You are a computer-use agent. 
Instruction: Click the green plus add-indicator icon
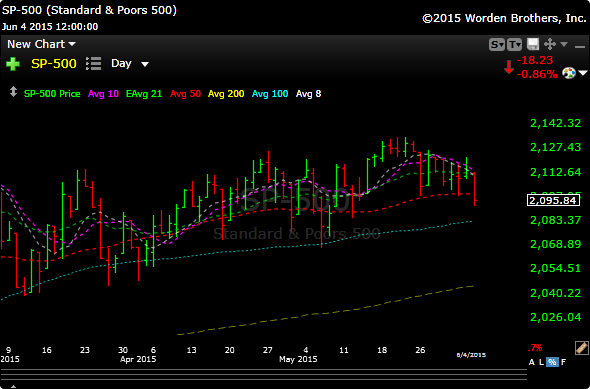point(13,64)
